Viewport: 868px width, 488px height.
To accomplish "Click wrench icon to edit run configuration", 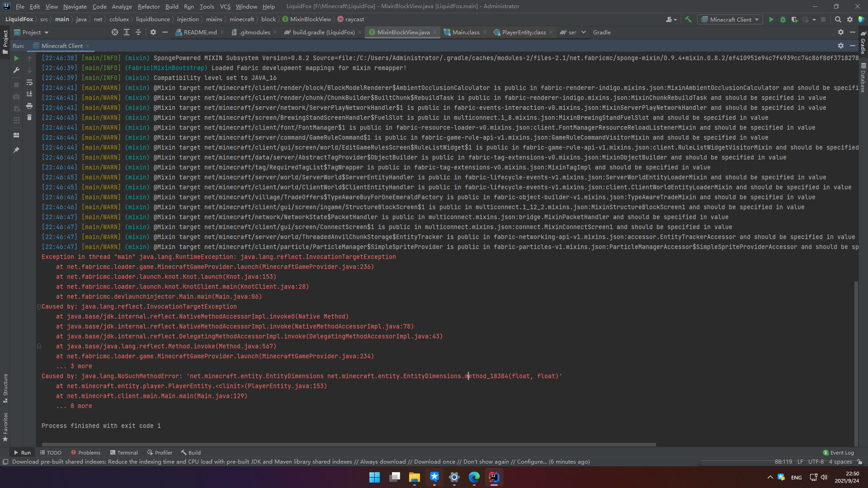I will click(16, 70).
